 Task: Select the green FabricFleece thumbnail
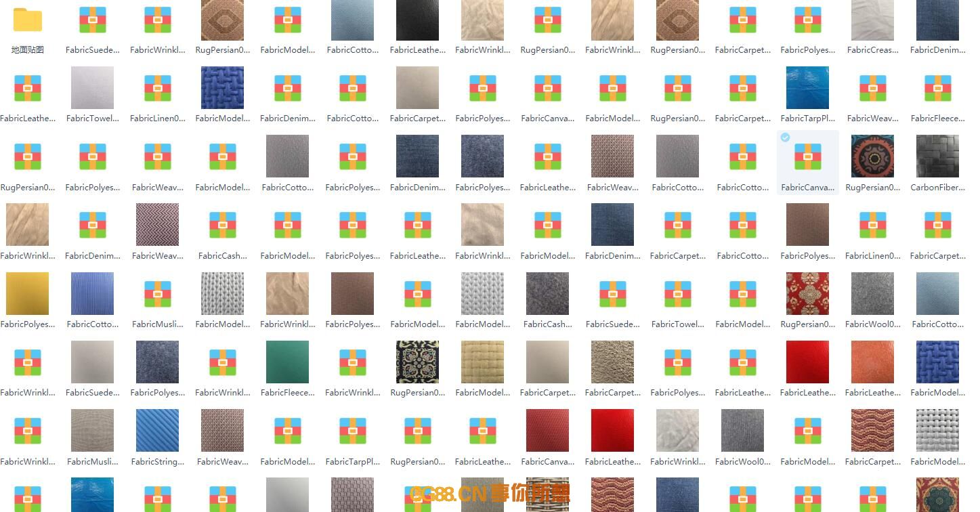click(x=287, y=362)
